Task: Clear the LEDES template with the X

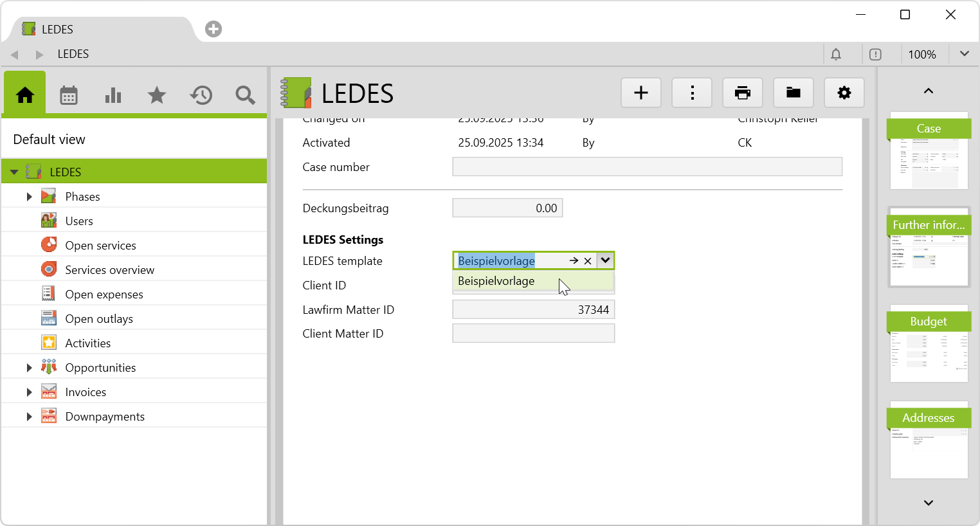Action: [x=588, y=261]
